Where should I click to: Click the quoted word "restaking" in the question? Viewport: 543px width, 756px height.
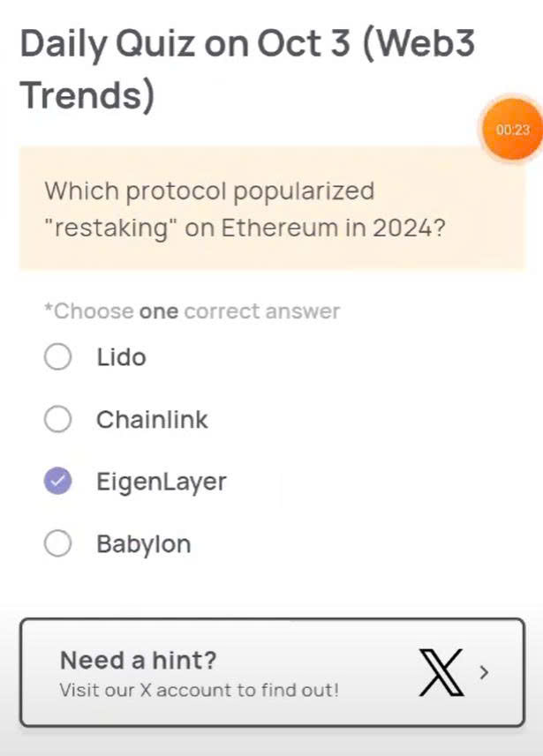coord(111,228)
